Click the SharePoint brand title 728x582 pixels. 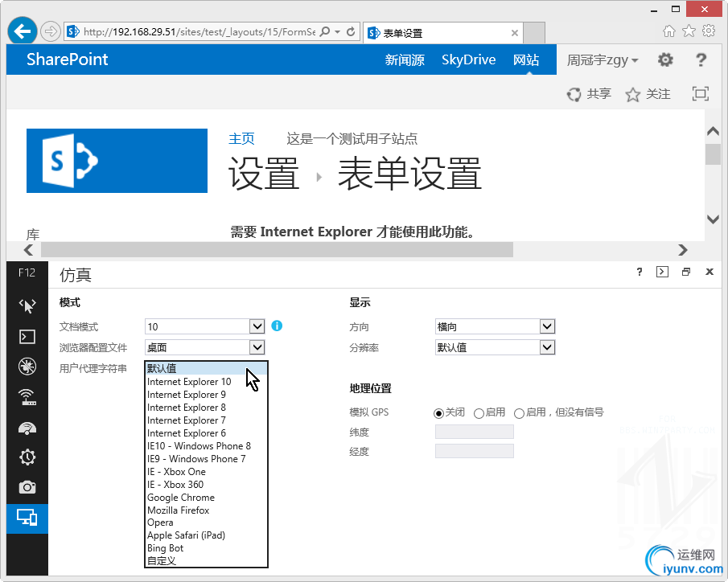(68, 59)
